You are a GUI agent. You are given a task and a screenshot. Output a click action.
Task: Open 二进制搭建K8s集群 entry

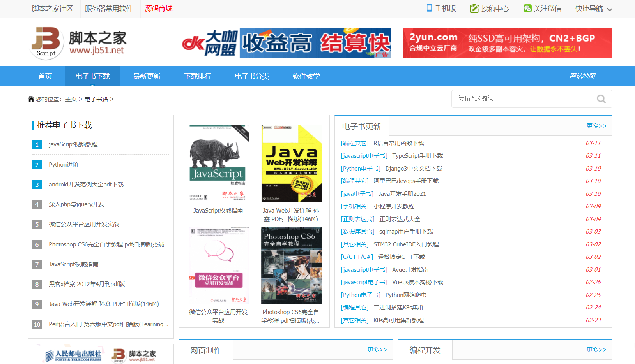pos(399,308)
